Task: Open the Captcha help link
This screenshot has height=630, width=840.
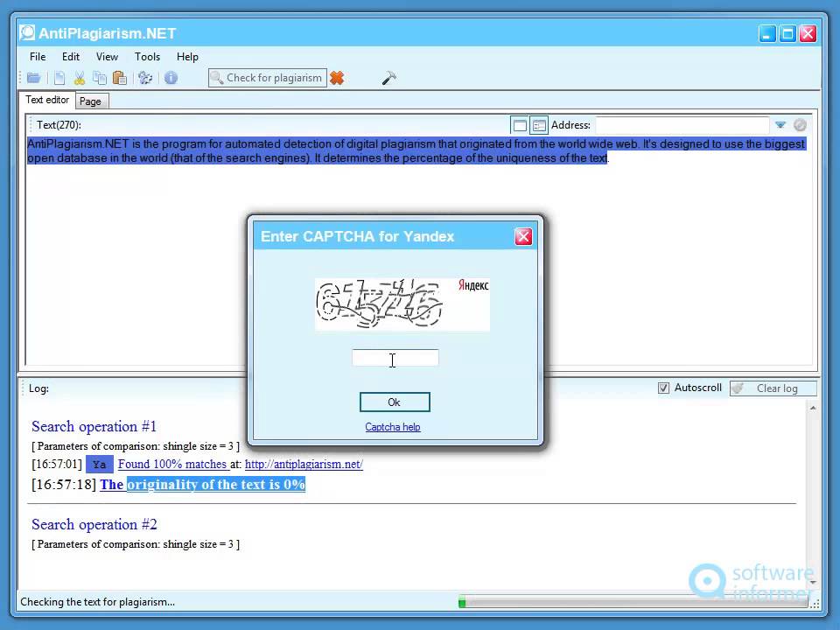Action: 393,427
